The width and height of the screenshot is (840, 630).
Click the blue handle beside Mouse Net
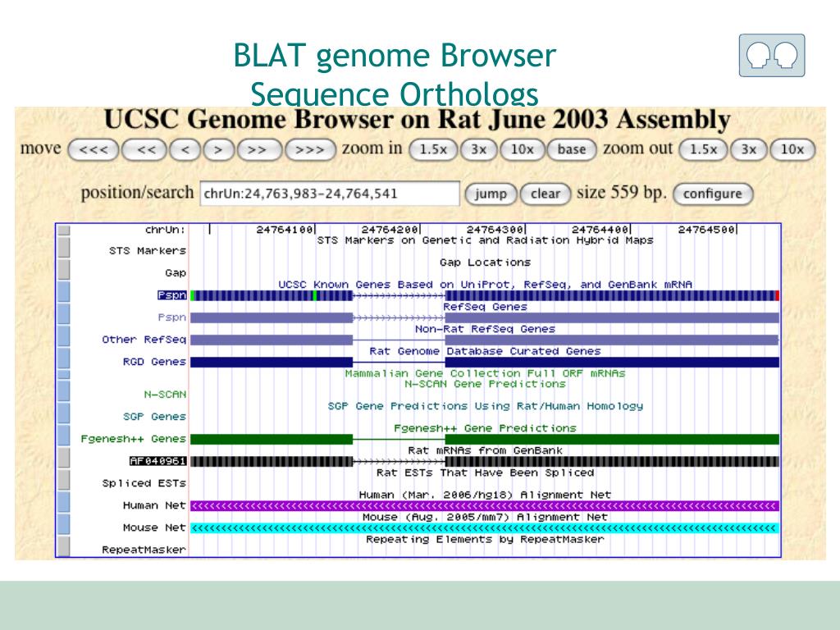click(x=64, y=524)
